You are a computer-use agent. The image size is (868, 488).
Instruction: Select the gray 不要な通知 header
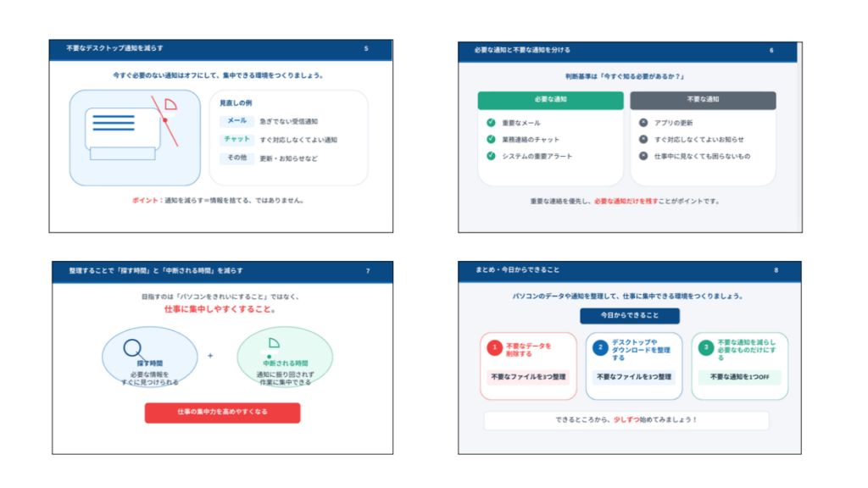pos(703,100)
